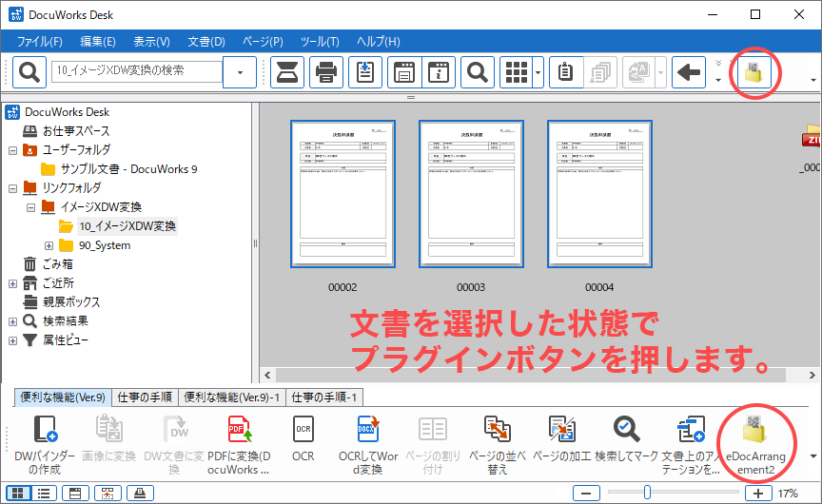Switch to 仕事の手順 tab
The width and height of the screenshot is (822, 504).
(145, 397)
